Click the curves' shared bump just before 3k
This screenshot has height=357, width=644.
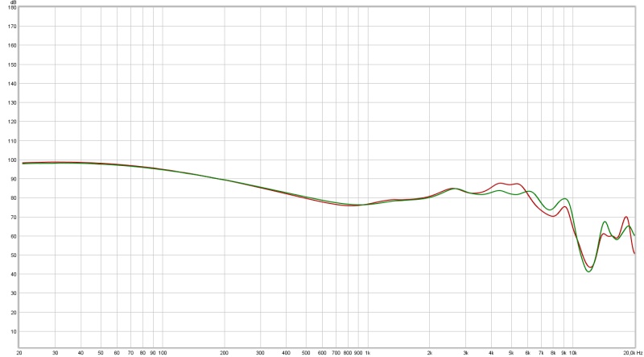coord(454,189)
